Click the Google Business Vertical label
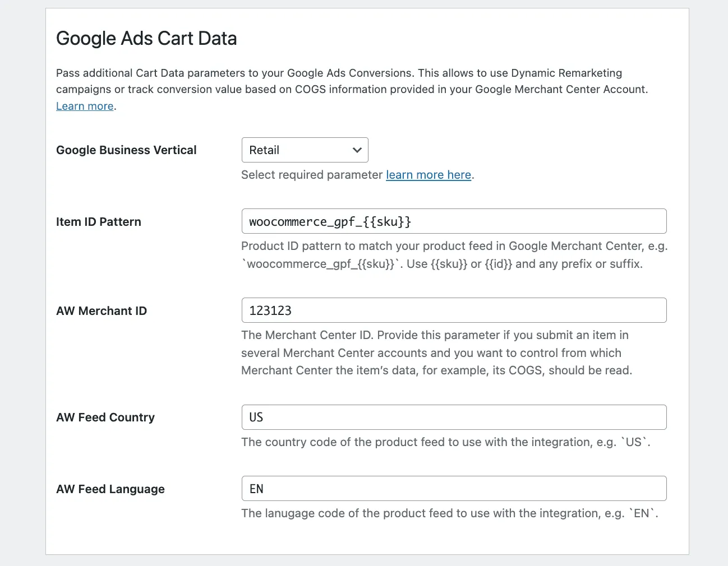The image size is (728, 566). (x=126, y=150)
